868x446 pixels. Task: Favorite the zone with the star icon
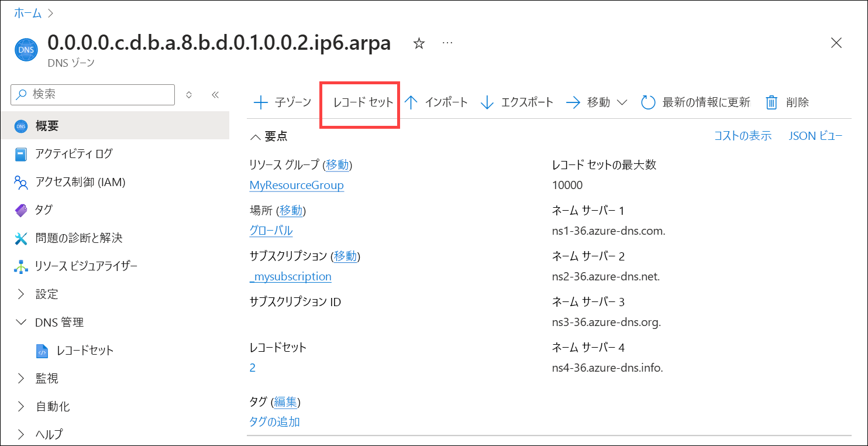[x=419, y=44]
